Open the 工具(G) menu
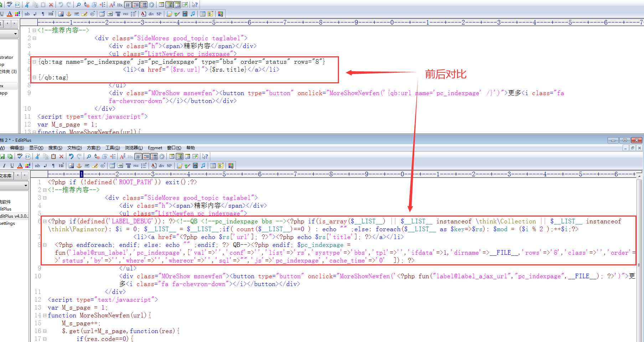 click(x=113, y=148)
